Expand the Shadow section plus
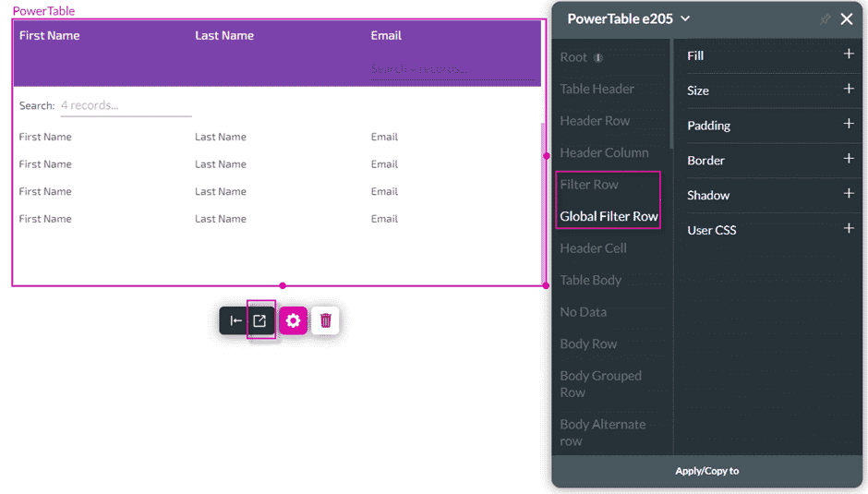868x494 pixels. tap(849, 194)
